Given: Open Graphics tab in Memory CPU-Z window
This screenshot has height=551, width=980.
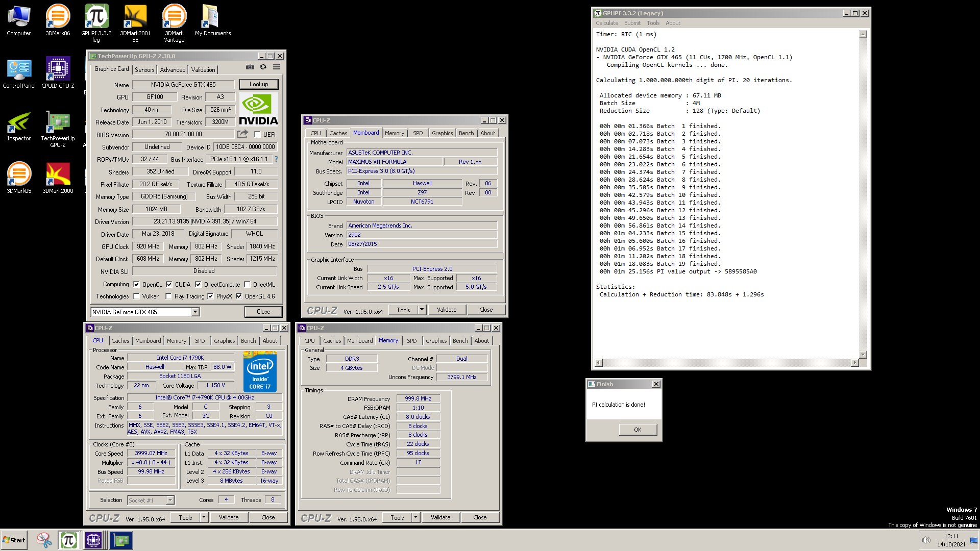Looking at the screenshot, I should [436, 341].
